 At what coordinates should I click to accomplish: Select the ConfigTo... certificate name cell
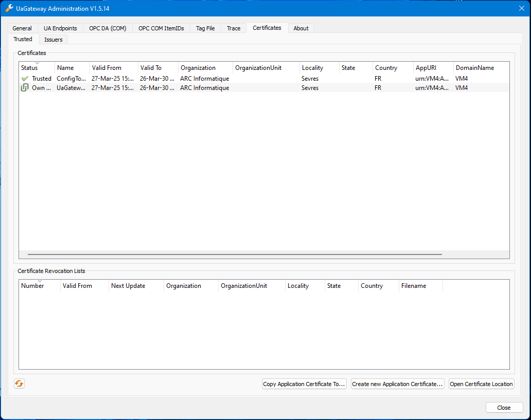pos(72,79)
